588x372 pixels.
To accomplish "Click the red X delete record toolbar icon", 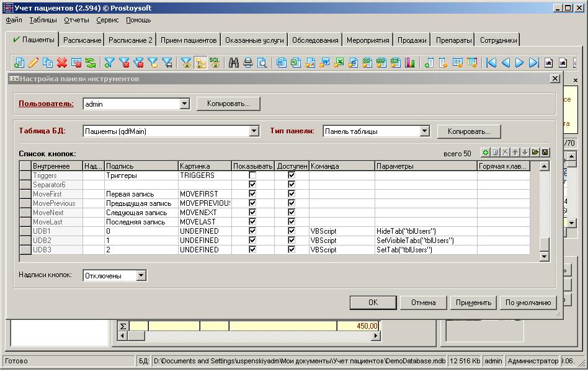I will 62,63.
